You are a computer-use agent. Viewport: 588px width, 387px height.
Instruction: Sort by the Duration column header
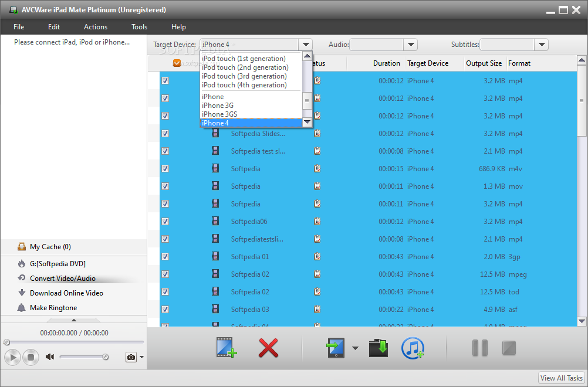(x=386, y=63)
